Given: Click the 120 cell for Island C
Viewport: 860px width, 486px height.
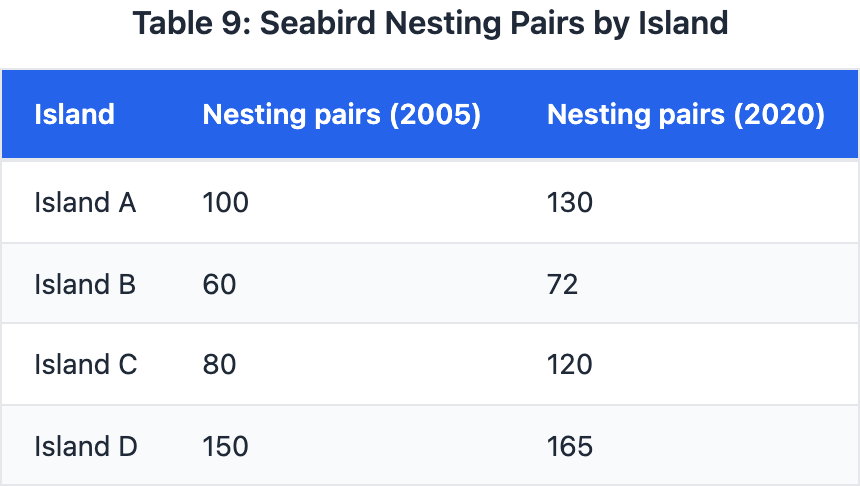Looking at the screenshot, I should tap(570, 364).
